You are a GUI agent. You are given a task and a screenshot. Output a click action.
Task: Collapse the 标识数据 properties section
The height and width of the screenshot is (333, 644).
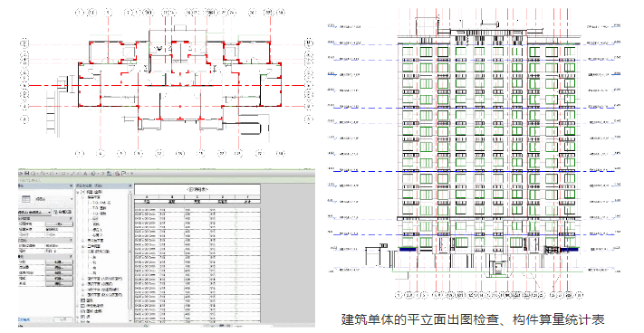point(71,219)
